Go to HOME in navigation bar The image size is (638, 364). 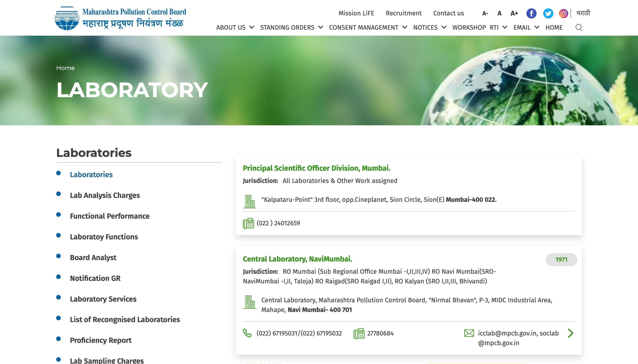point(554,27)
